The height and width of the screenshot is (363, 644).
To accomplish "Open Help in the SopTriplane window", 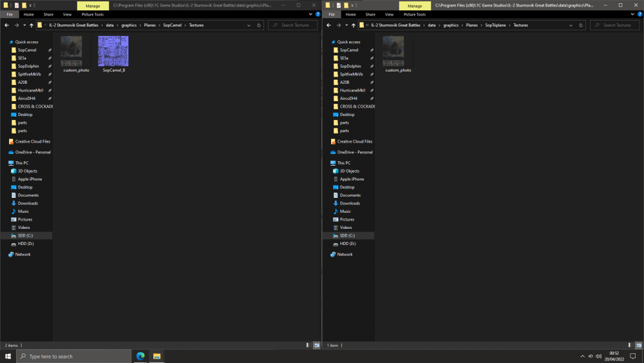I will pyautogui.click(x=639, y=14).
